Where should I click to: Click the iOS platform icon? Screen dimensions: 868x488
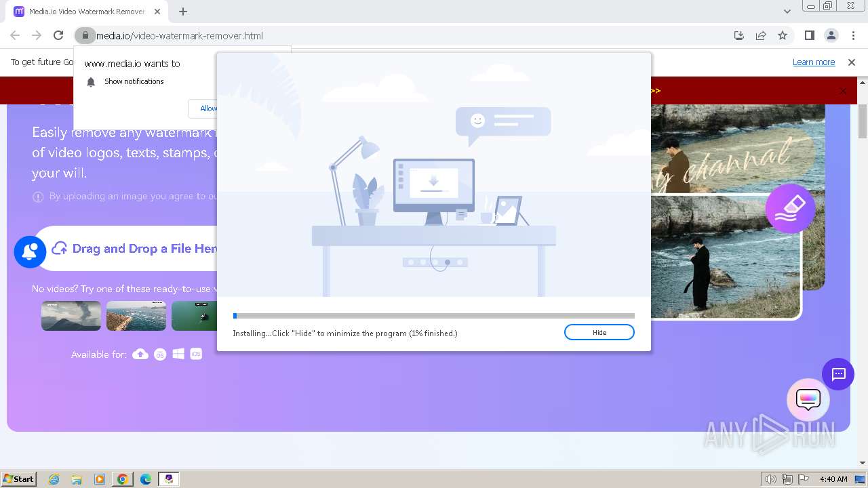196,354
